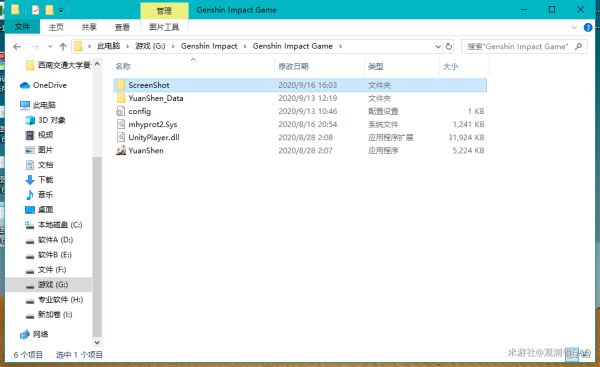Click the 3D 对象 cube icon
600x367 pixels.
click(x=30, y=120)
